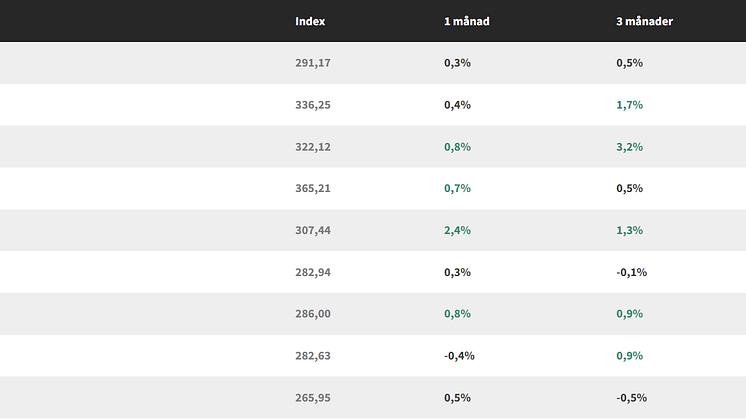Click the green 0,7% one-month value
Image resolution: width=746 pixels, height=419 pixels.
[x=457, y=188]
